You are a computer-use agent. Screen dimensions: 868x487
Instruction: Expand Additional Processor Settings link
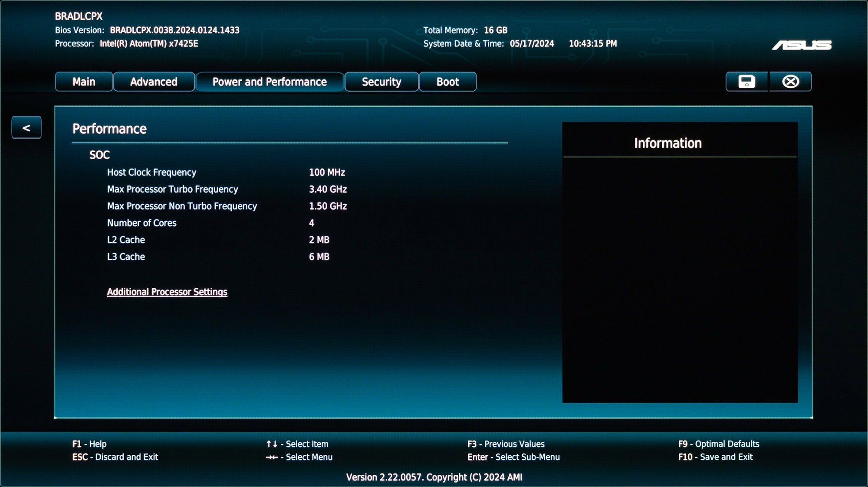coord(167,292)
